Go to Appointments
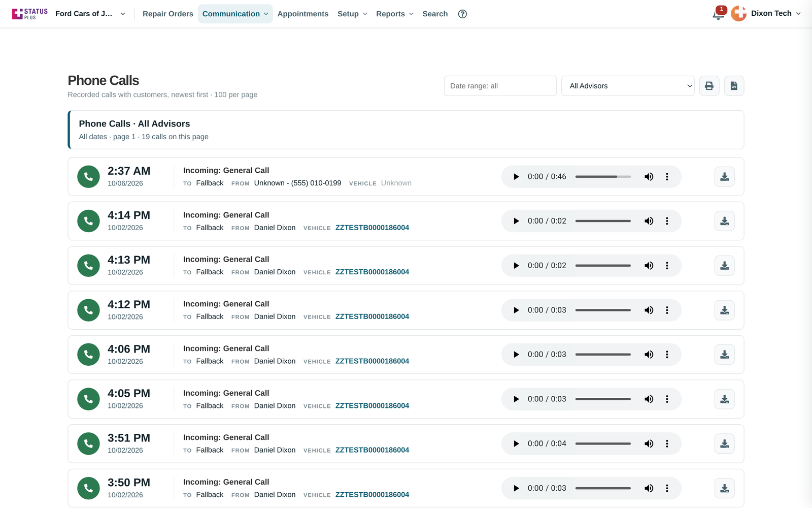This screenshot has width=812, height=508. click(303, 14)
